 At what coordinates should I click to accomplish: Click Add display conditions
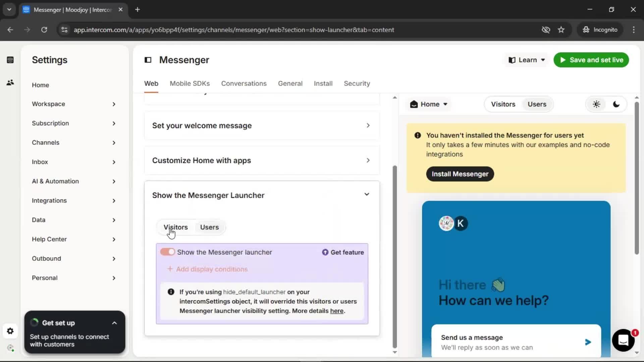coord(207,269)
